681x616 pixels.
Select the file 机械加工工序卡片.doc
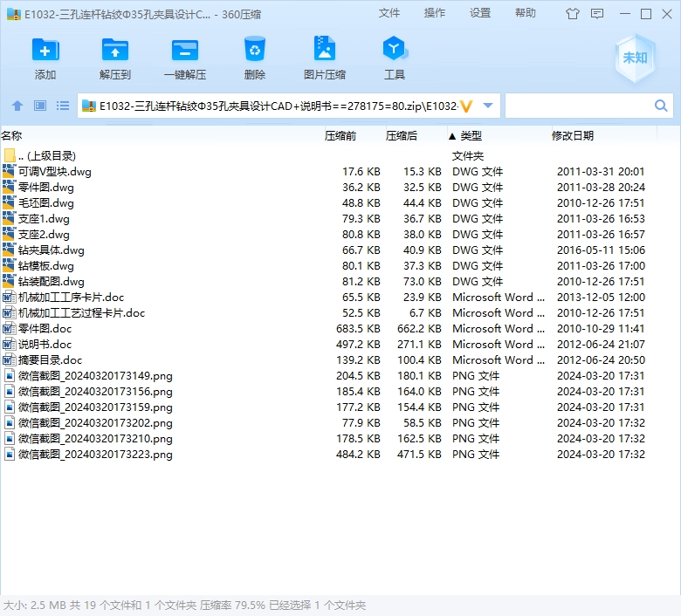coord(72,298)
